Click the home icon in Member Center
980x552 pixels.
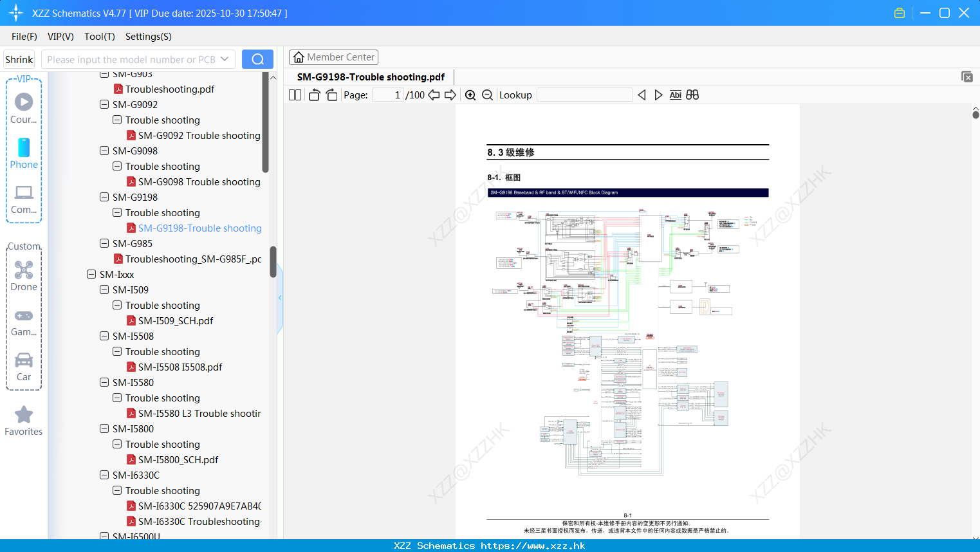point(299,57)
